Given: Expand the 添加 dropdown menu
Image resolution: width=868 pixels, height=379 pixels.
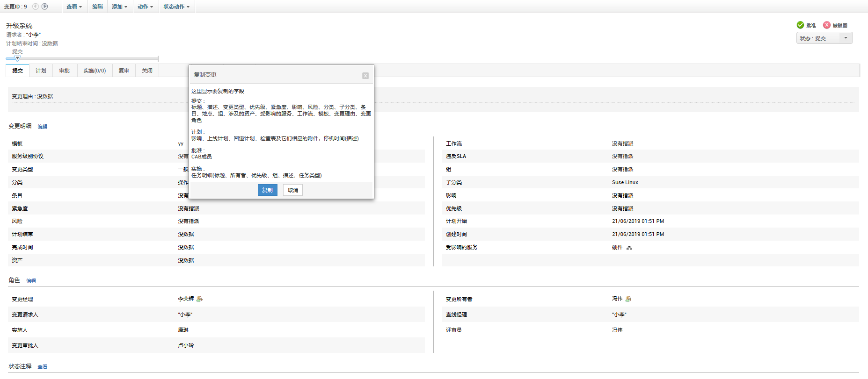Looking at the screenshot, I should tap(119, 7).
